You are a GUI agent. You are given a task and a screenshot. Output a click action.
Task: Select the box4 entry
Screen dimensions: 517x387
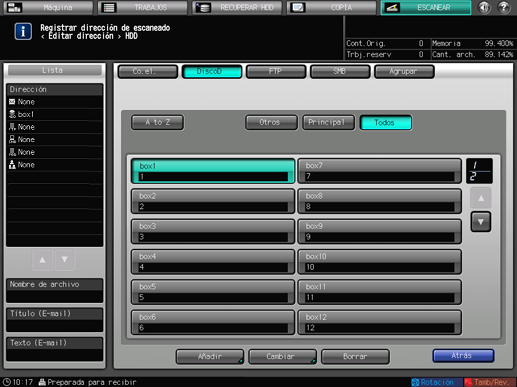[x=213, y=262]
